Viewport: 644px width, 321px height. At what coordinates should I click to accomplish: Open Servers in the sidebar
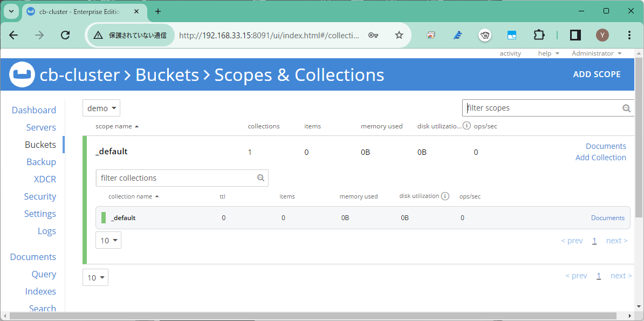coord(41,127)
